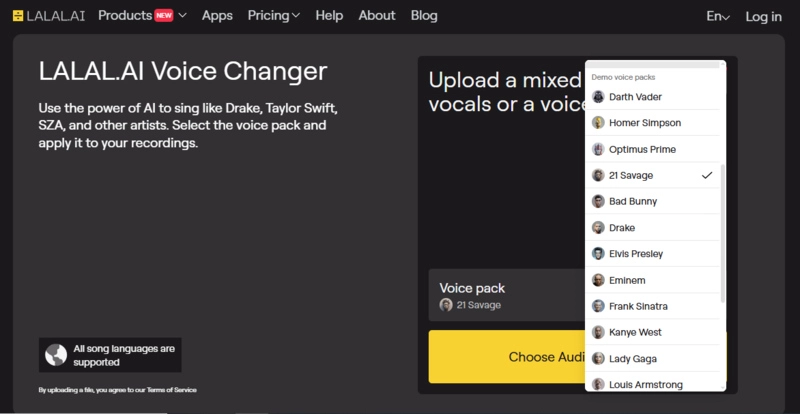
Task: Open the About page
Action: point(377,16)
